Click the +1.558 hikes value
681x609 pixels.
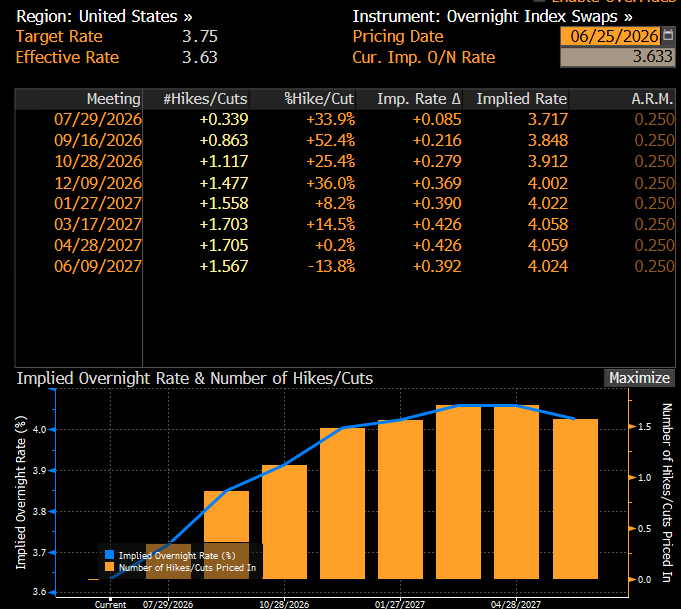(224, 203)
